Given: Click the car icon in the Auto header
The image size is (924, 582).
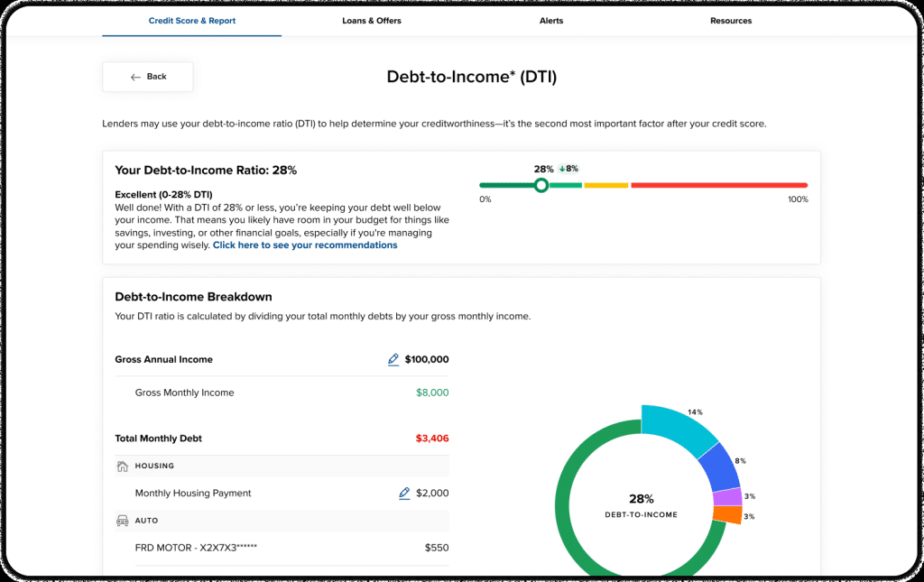Looking at the screenshot, I should 123,521.
